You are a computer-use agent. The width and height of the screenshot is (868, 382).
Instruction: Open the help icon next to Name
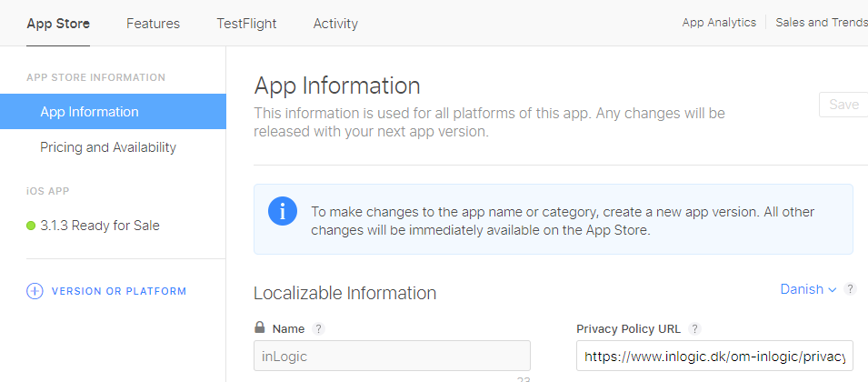[319, 329]
